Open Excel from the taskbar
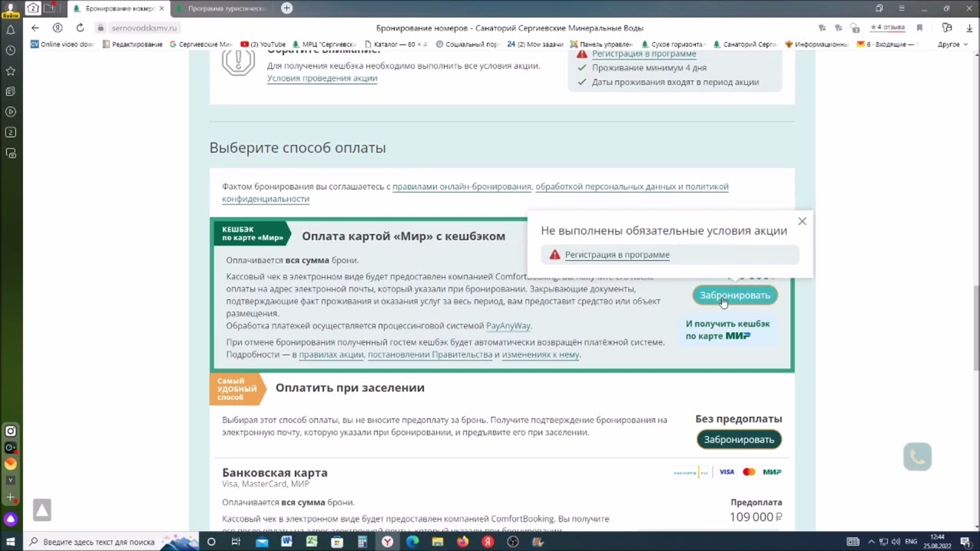The width and height of the screenshot is (980, 551). [312, 542]
